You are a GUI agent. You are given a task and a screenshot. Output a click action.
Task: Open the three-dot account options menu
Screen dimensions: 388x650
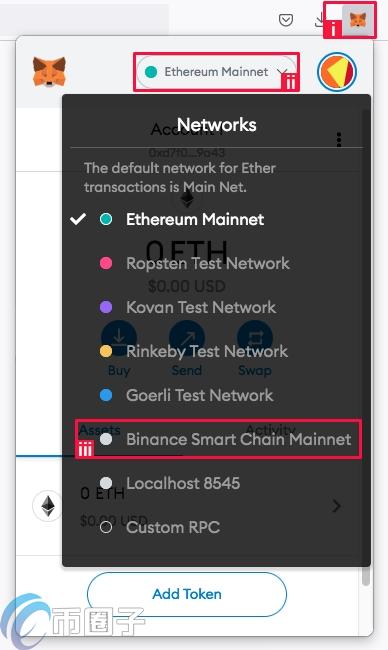[339, 140]
